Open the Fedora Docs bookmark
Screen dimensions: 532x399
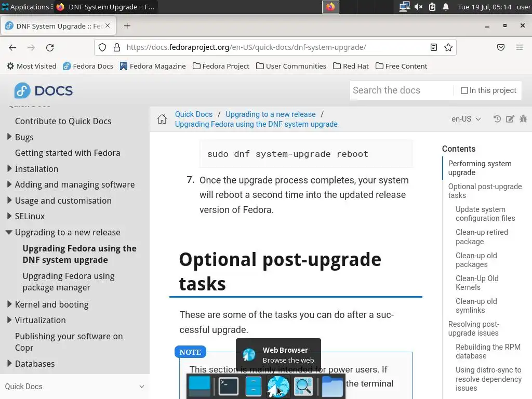coord(88,66)
